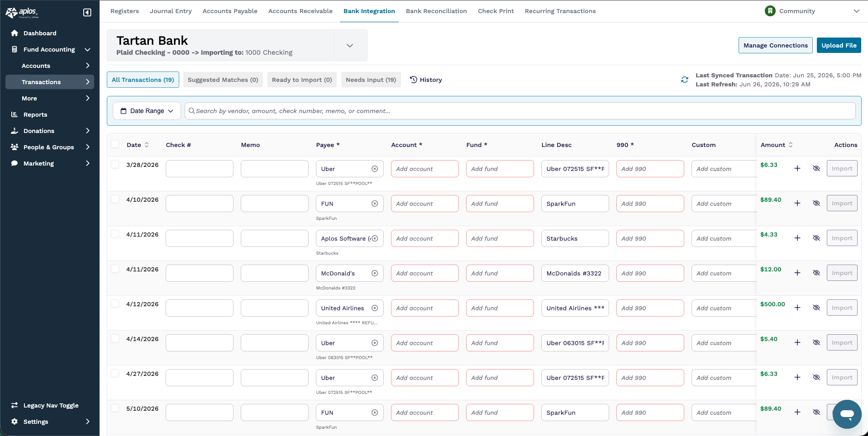Refresh bank sync with the sync icon
This screenshot has width=868, height=436.
pos(685,80)
